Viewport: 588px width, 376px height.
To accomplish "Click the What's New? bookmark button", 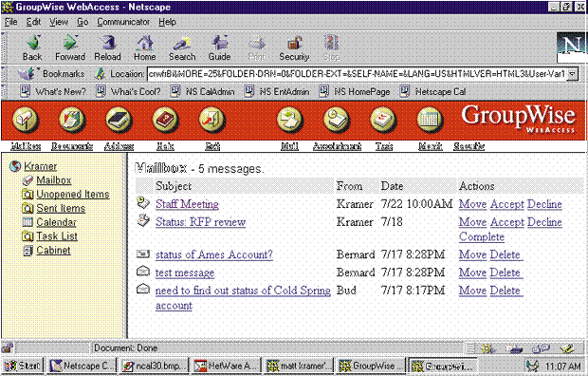I will 52,92.
